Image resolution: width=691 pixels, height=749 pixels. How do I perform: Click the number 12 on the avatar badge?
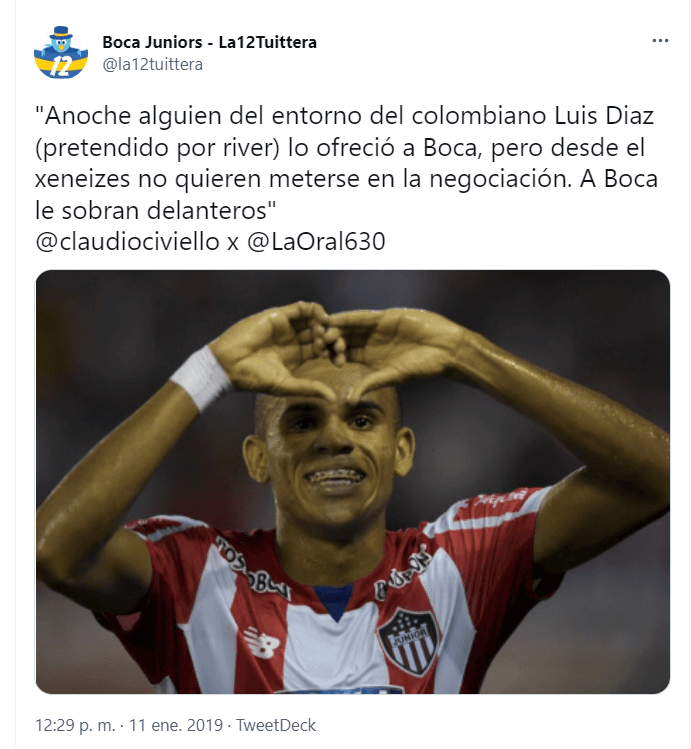click(x=61, y=67)
